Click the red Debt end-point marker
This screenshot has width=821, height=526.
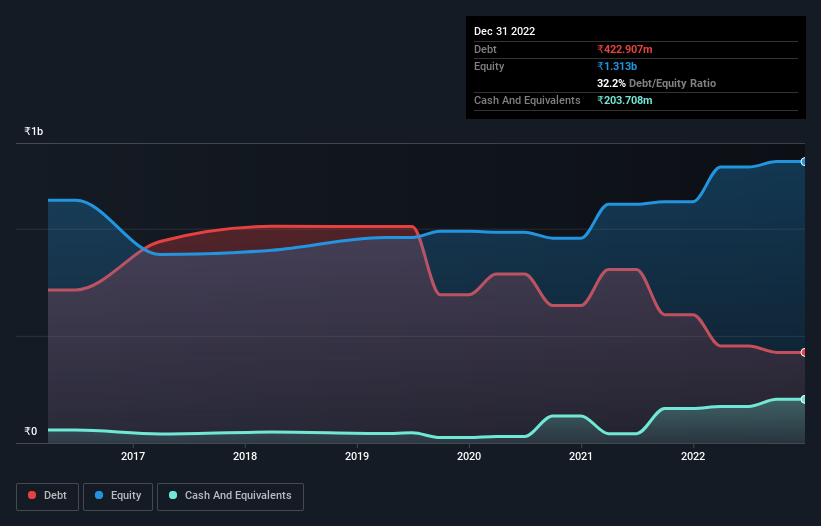804,352
